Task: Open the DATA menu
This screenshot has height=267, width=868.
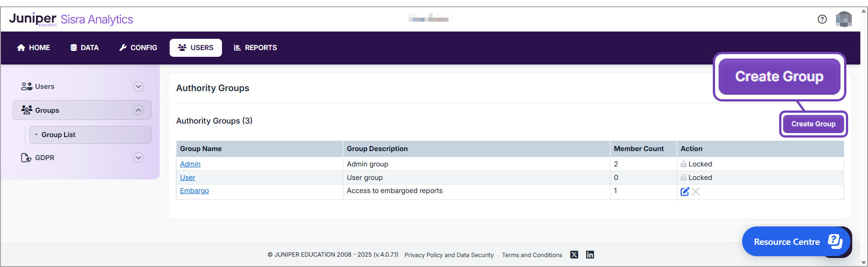Action: coord(84,48)
